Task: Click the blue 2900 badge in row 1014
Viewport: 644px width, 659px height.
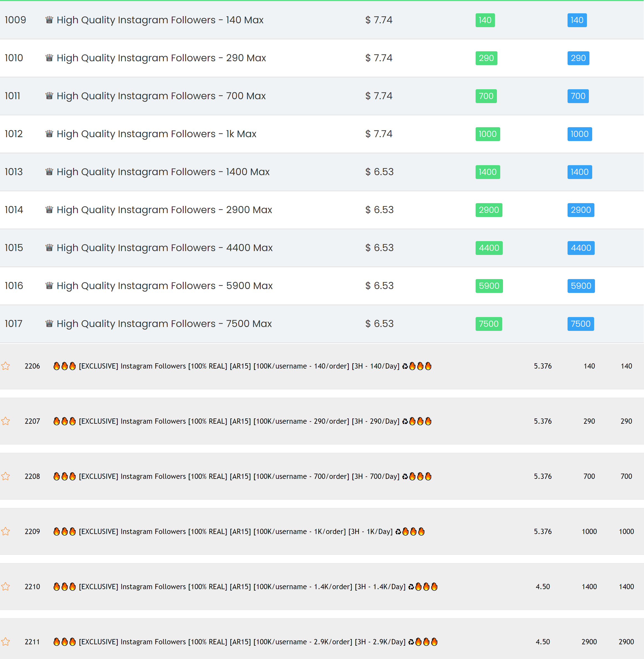Action: click(x=581, y=210)
